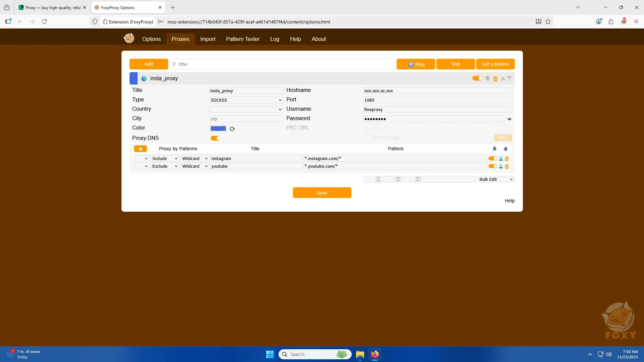Open the Firefox application menu
Screen dimensions: 644x362
click(x=636, y=21)
